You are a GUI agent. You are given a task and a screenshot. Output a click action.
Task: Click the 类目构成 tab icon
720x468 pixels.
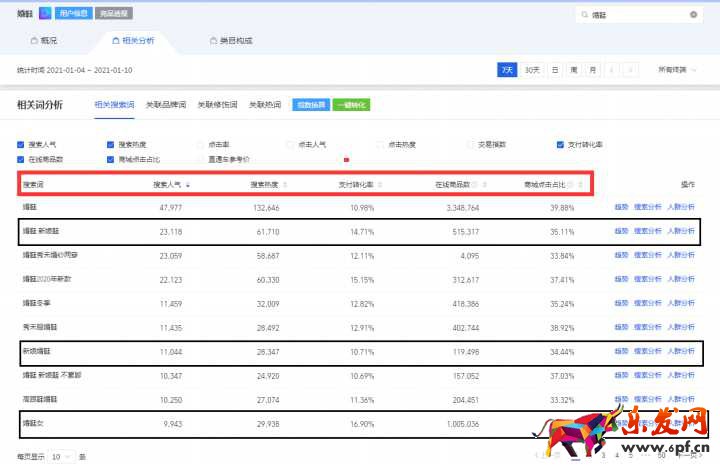click(x=212, y=41)
